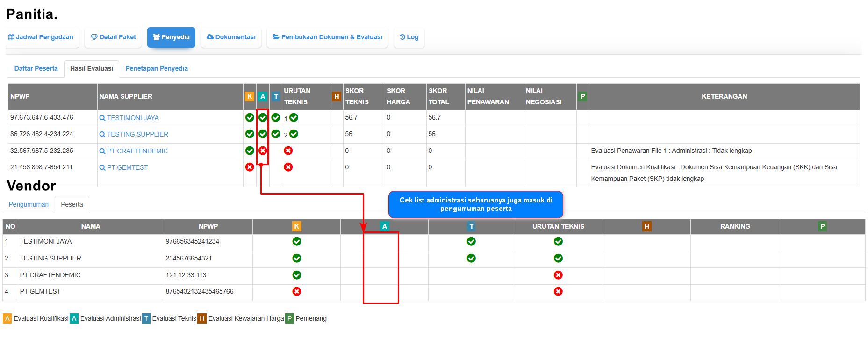
Task: Click the blue T badge in Vendor table header
Action: coord(471,226)
